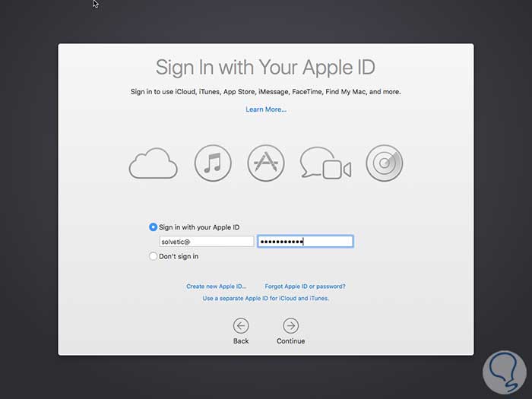The height and width of the screenshot is (399, 532).
Task: Click 'Use a separate Apple ID' link
Action: pos(266,298)
